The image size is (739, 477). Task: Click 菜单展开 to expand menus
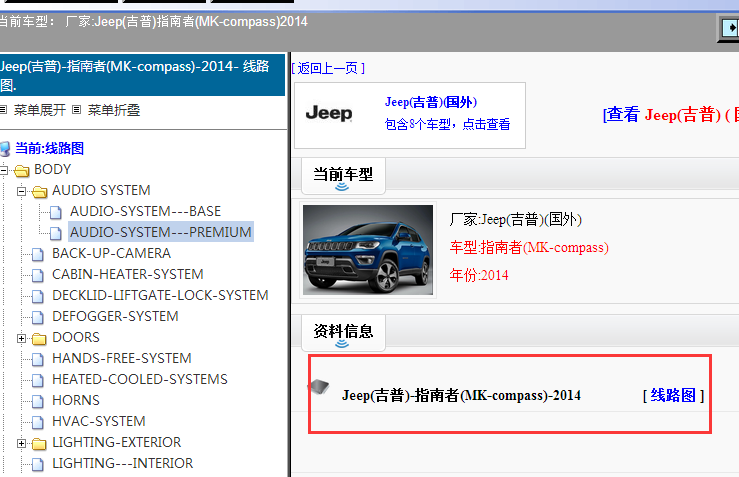pyautogui.click(x=40, y=110)
